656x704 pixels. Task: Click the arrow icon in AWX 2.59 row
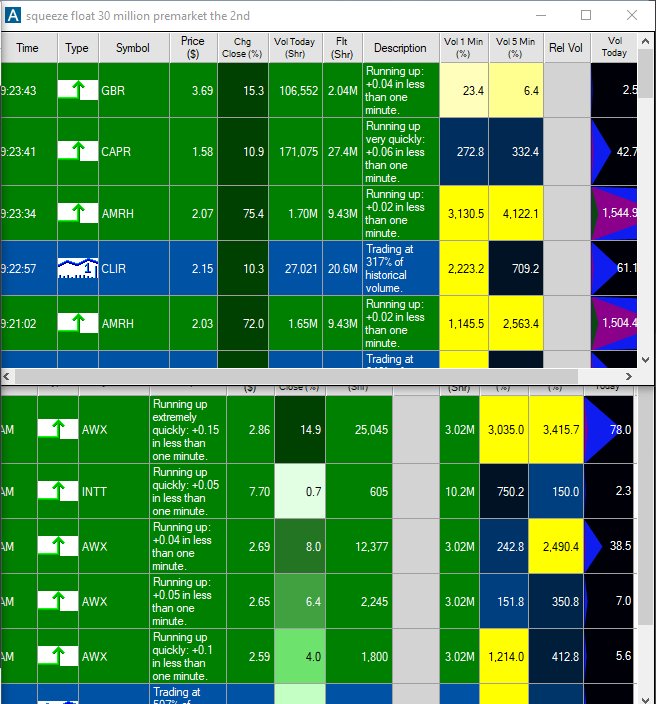(58, 656)
